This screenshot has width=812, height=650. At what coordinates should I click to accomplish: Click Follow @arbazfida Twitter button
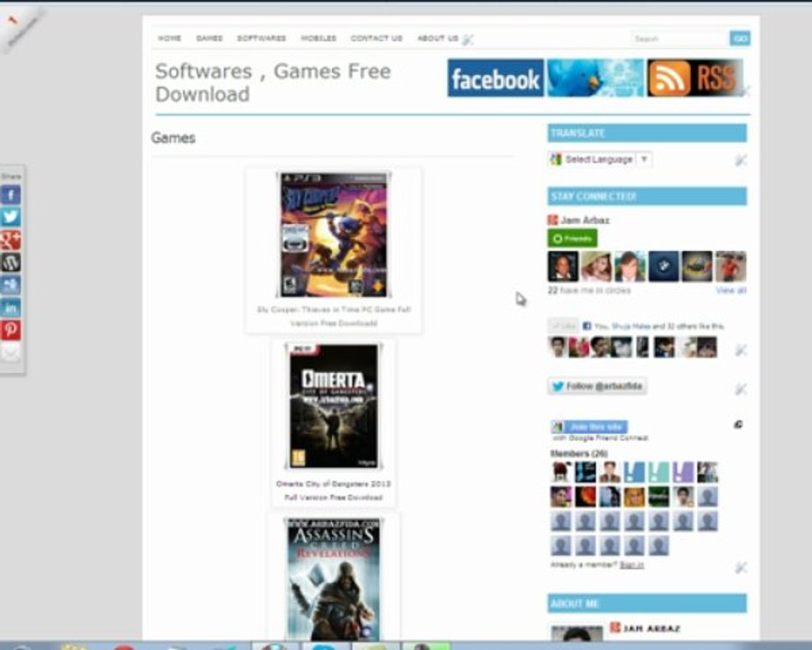tap(597, 386)
